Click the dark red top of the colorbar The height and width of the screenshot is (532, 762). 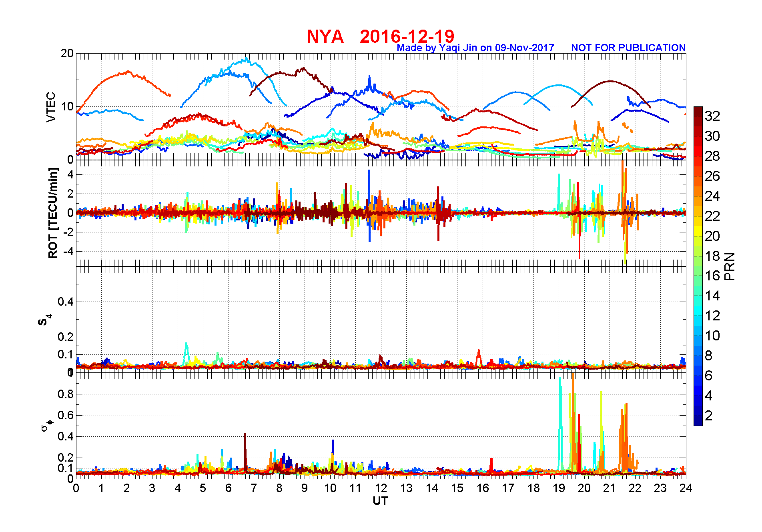click(698, 112)
